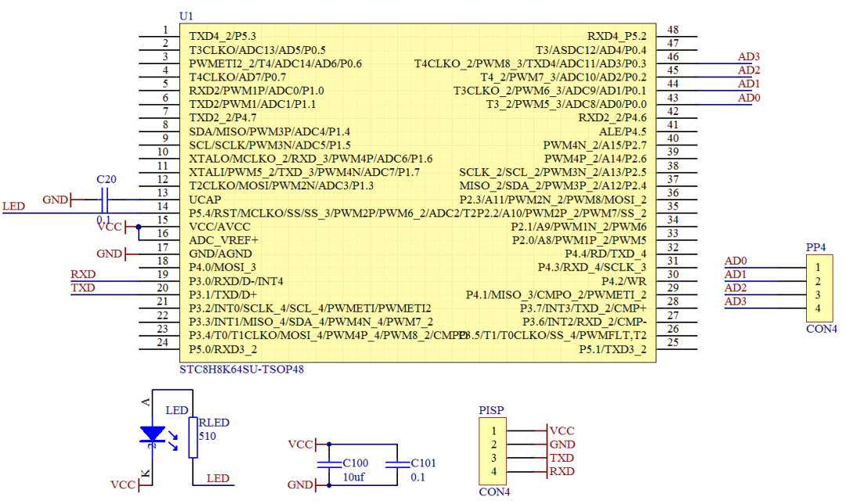Select the U1 designator label
Viewport: 846px width, 504px height.
coord(186,16)
